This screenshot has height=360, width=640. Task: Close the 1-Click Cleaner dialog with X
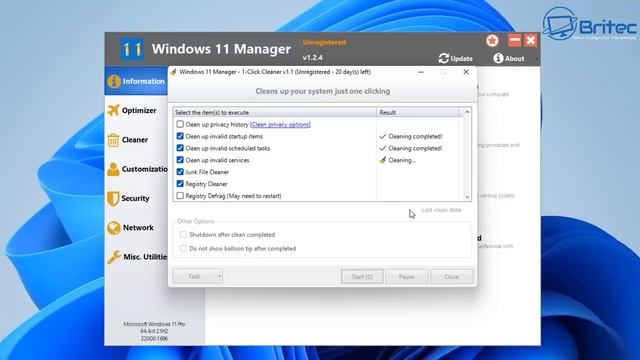point(466,72)
